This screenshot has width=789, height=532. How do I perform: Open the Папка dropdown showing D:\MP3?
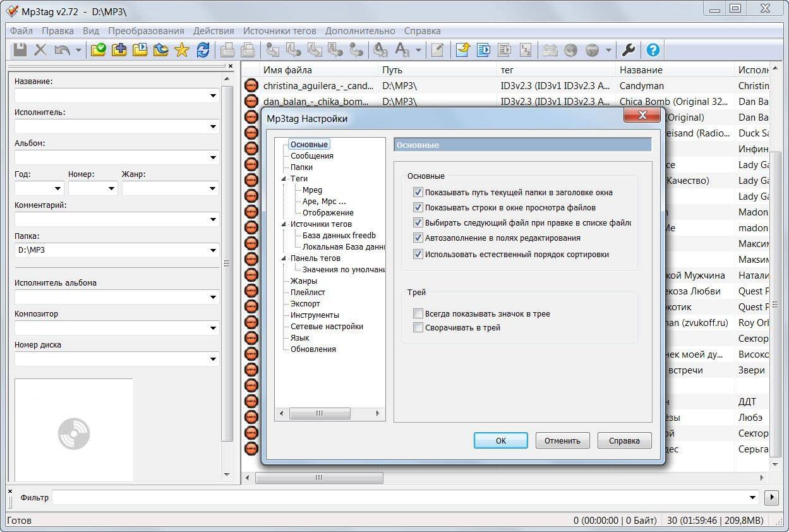[x=213, y=250]
